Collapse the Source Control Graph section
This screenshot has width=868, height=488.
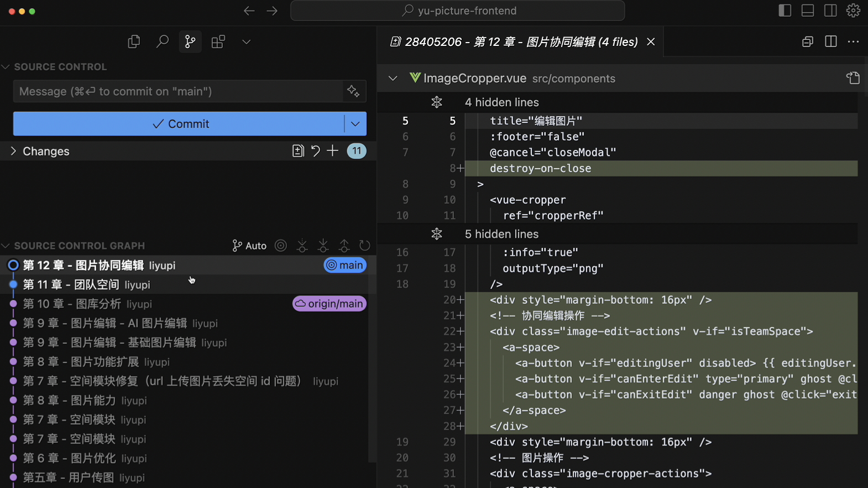click(x=6, y=246)
